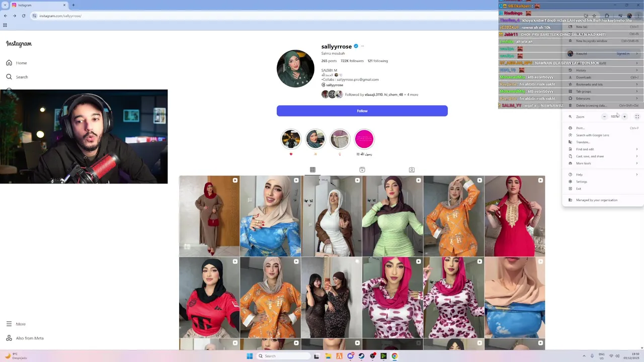Click Followed by elaaaji.3110 mutual followers text

381,95
